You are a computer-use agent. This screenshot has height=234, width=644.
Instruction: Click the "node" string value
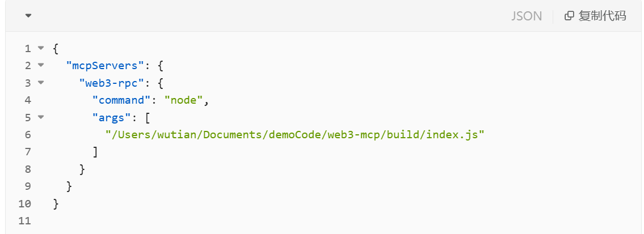pos(184,100)
